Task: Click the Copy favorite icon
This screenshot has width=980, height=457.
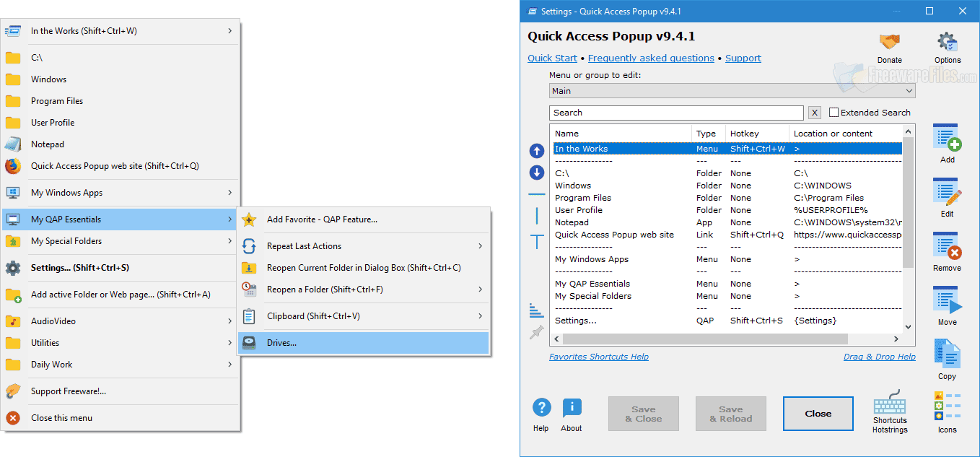Action: pos(946,356)
